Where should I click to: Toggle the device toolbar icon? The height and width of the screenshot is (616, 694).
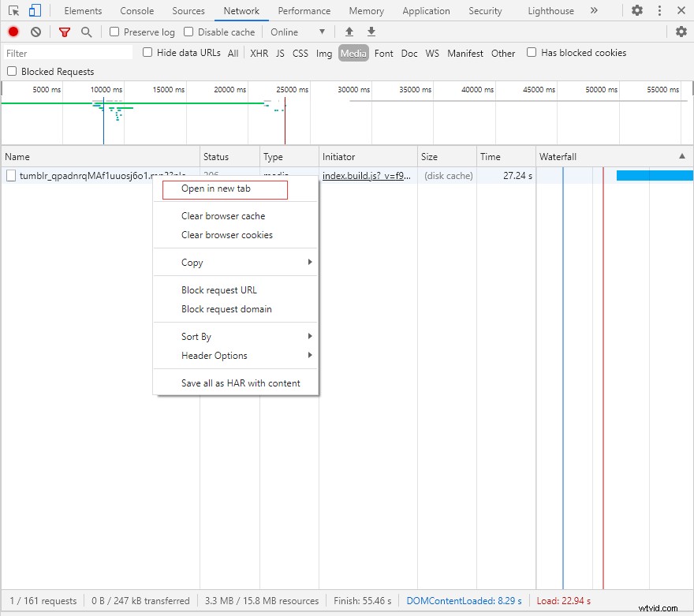click(35, 11)
